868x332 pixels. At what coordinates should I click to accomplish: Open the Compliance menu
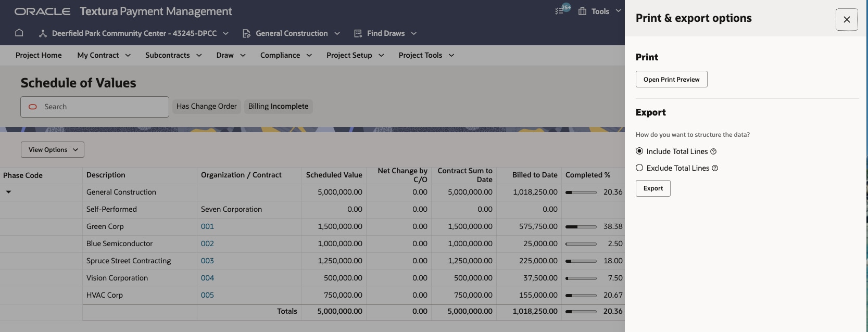[286, 55]
